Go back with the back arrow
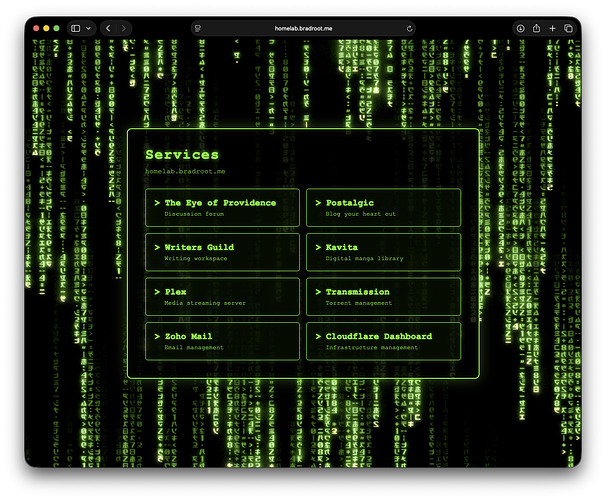606x500 pixels. coord(109,28)
